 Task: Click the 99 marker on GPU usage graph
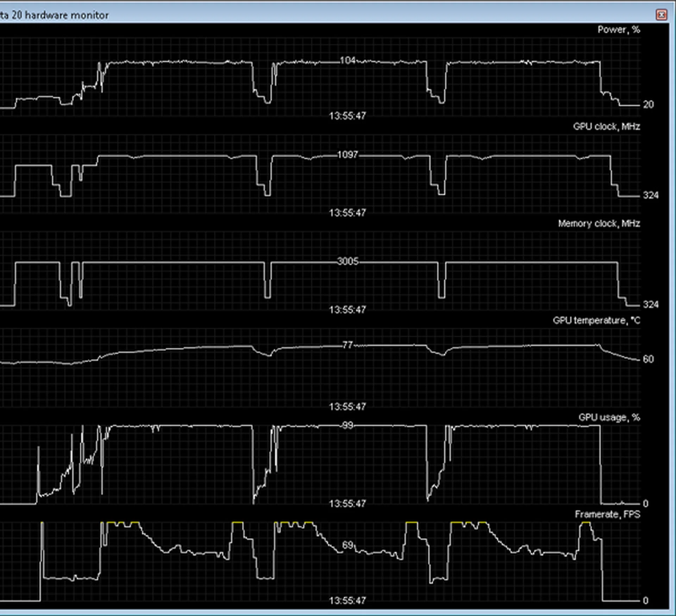pyautogui.click(x=348, y=425)
